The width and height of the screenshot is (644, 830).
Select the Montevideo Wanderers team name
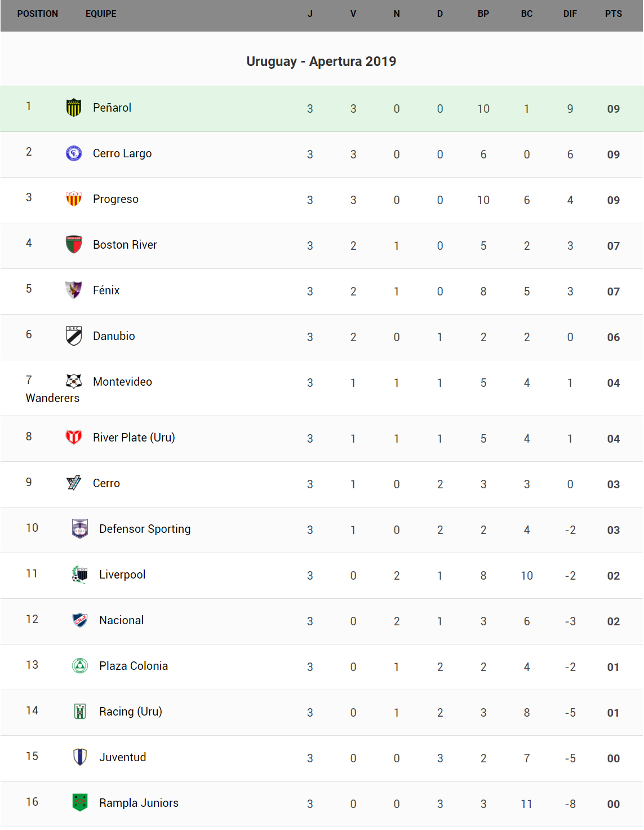[122, 382]
